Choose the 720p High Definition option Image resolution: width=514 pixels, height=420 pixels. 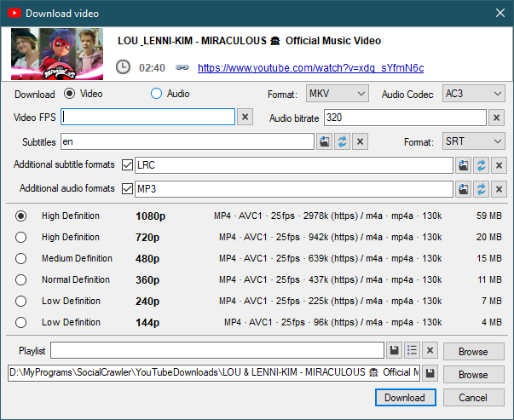coord(21,238)
